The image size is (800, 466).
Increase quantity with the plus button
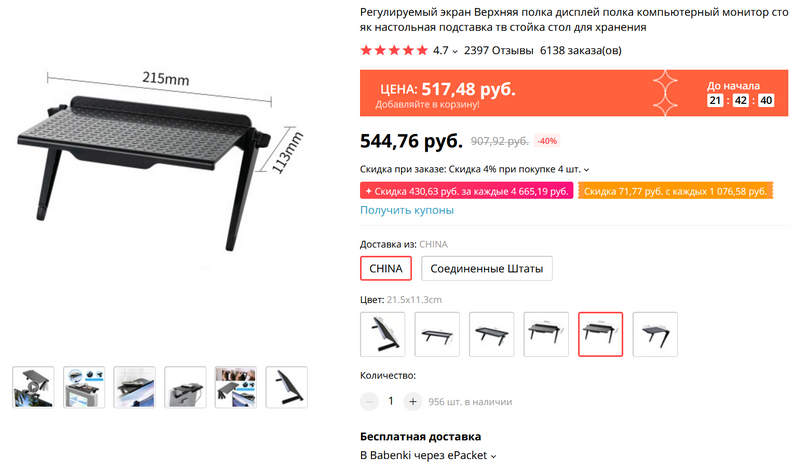click(x=413, y=402)
